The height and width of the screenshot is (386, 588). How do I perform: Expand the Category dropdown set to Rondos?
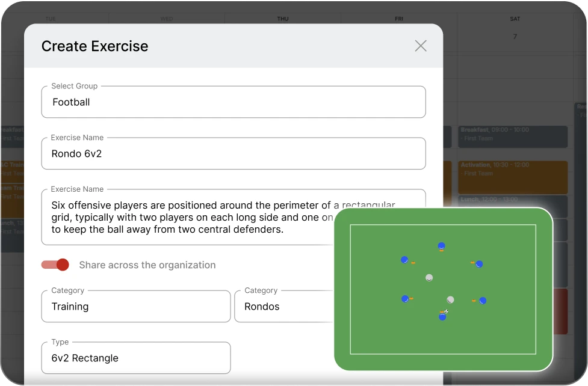(283, 307)
